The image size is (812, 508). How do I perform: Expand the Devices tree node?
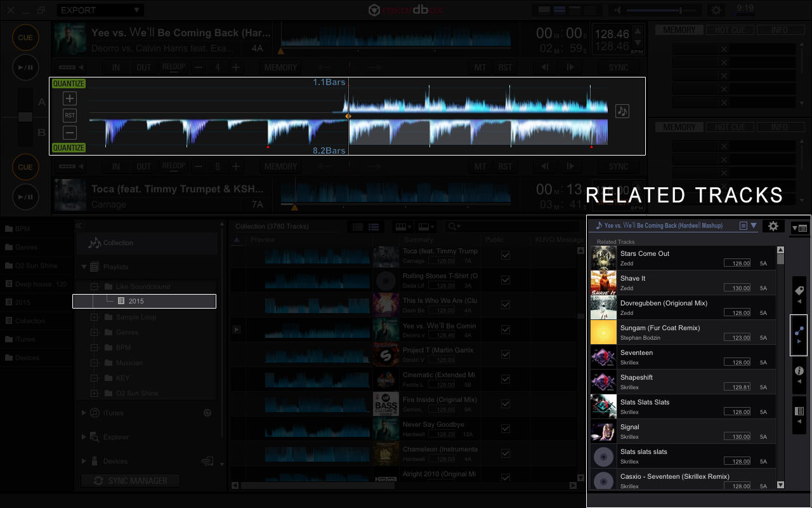click(x=84, y=461)
